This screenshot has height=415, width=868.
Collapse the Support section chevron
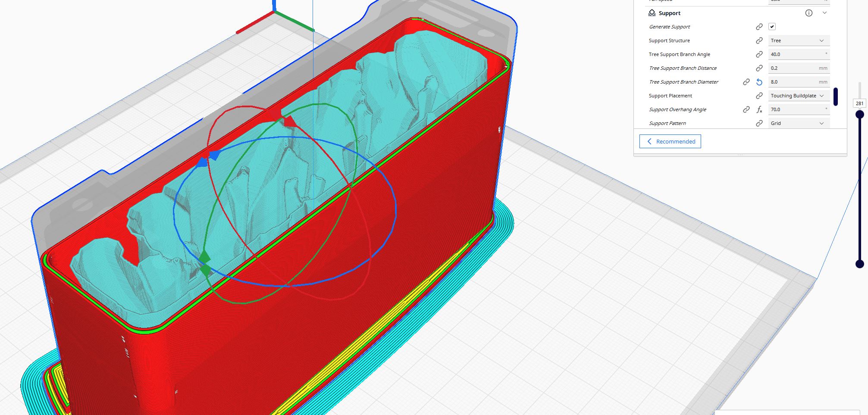click(824, 13)
